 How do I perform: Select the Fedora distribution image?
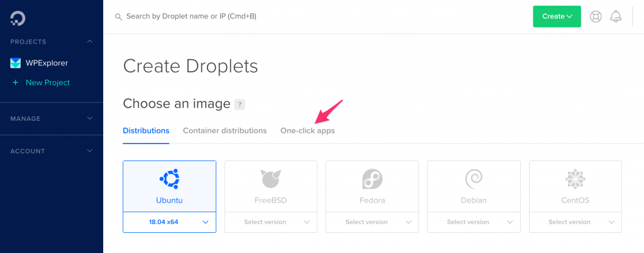tap(372, 186)
